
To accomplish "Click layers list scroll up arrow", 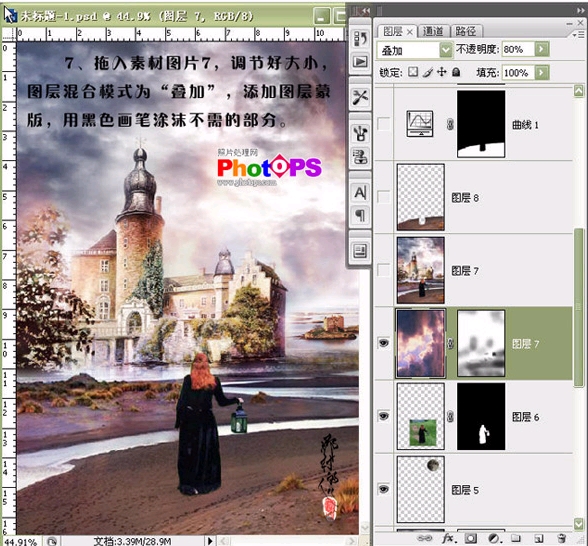I will pos(579,91).
